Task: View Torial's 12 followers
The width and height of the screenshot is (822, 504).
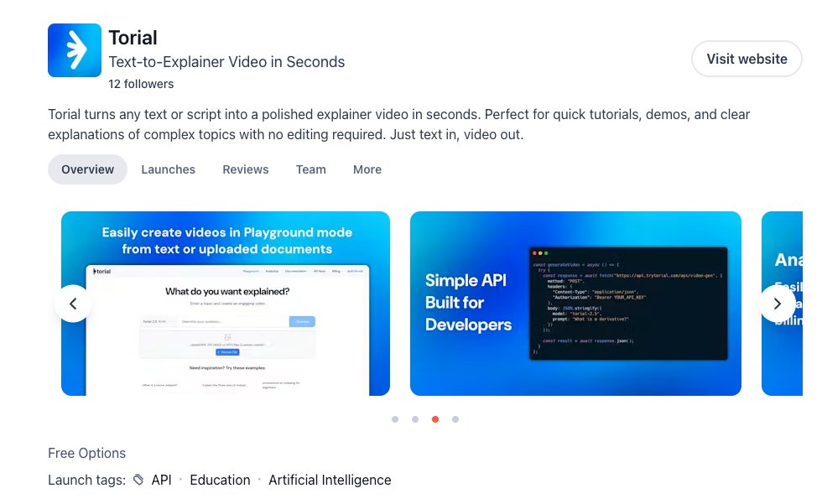Action: point(141,84)
